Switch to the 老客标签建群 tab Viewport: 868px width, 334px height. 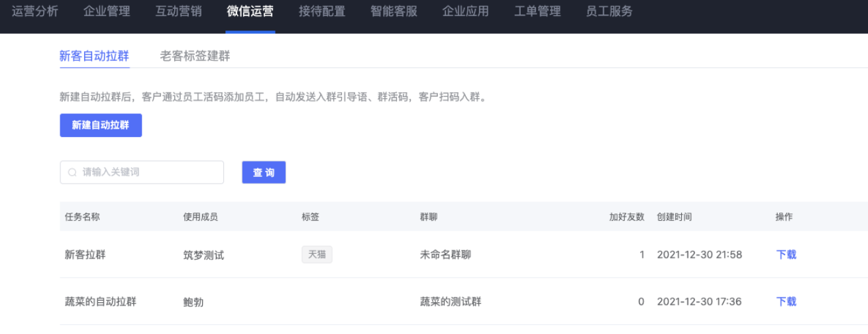pos(195,56)
